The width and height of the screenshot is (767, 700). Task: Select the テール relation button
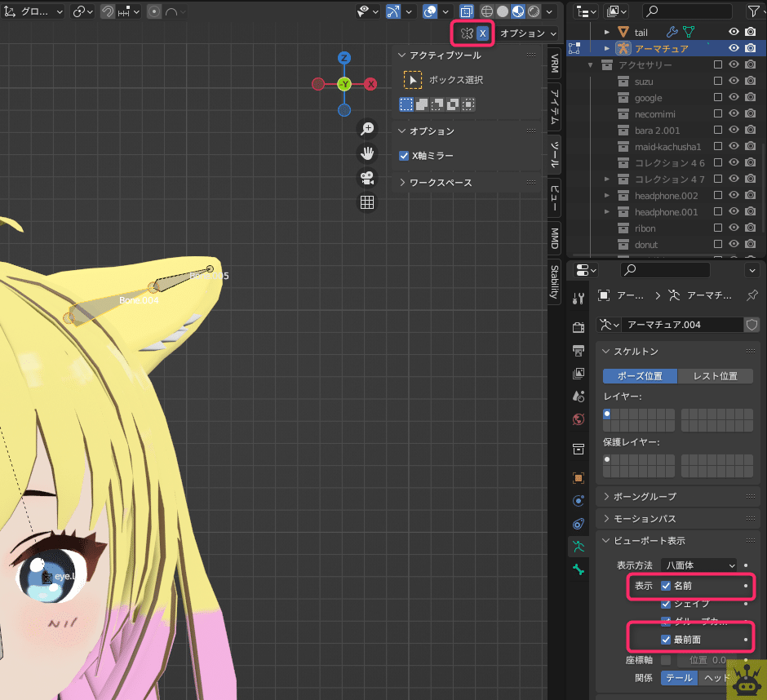coord(679,678)
